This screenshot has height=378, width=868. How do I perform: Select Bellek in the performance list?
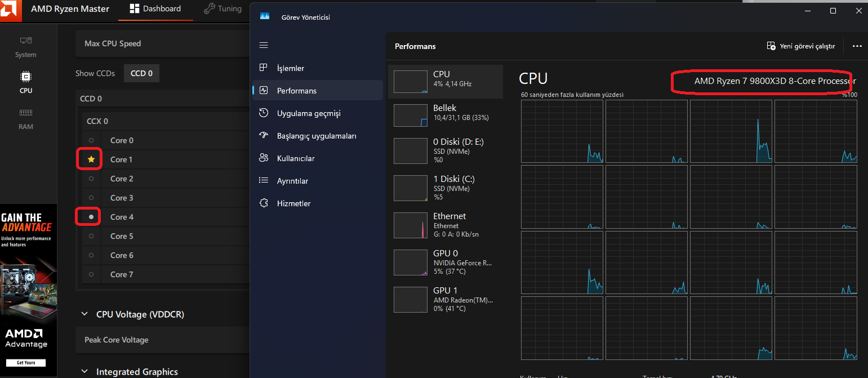pyautogui.click(x=445, y=115)
